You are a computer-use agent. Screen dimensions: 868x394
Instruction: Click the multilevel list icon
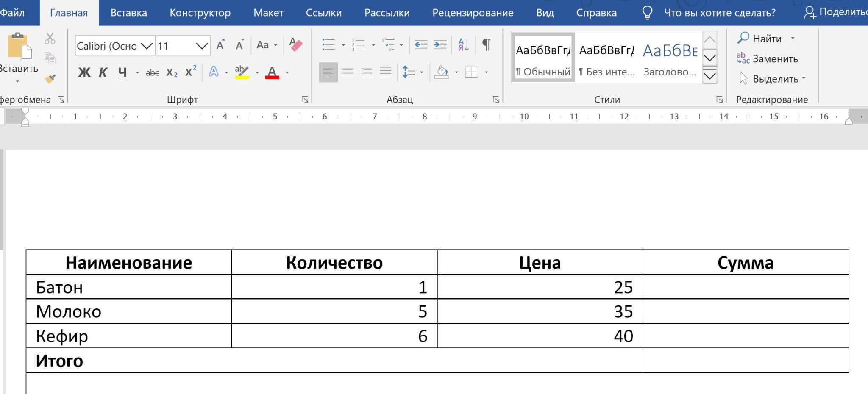388,44
